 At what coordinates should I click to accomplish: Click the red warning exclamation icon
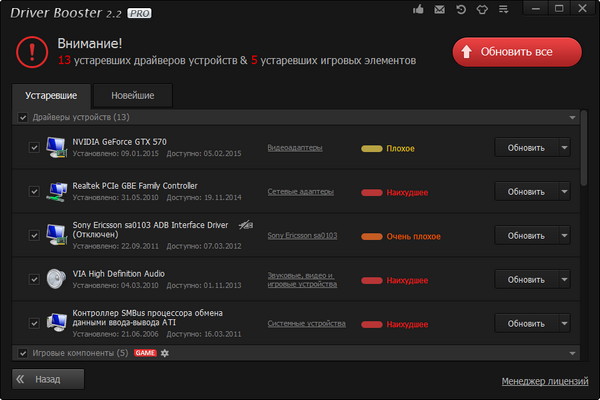coord(32,52)
